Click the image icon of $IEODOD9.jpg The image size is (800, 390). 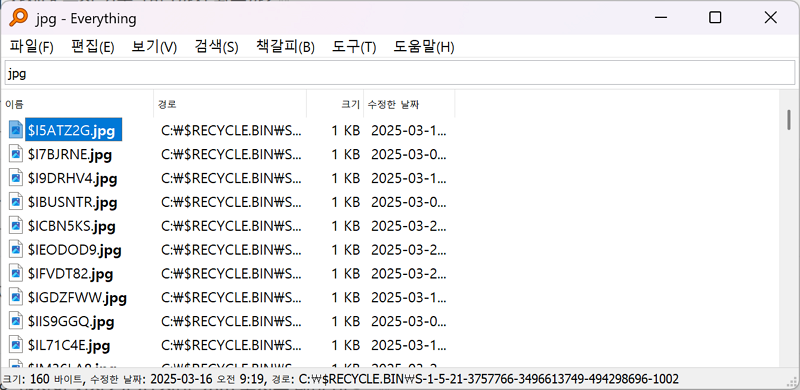17,250
